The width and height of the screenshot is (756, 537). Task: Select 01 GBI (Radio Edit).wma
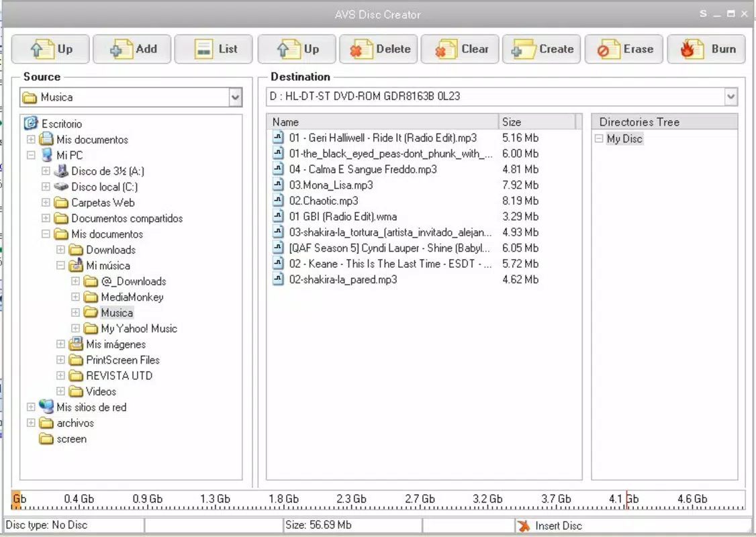click(x=343, y=216)
